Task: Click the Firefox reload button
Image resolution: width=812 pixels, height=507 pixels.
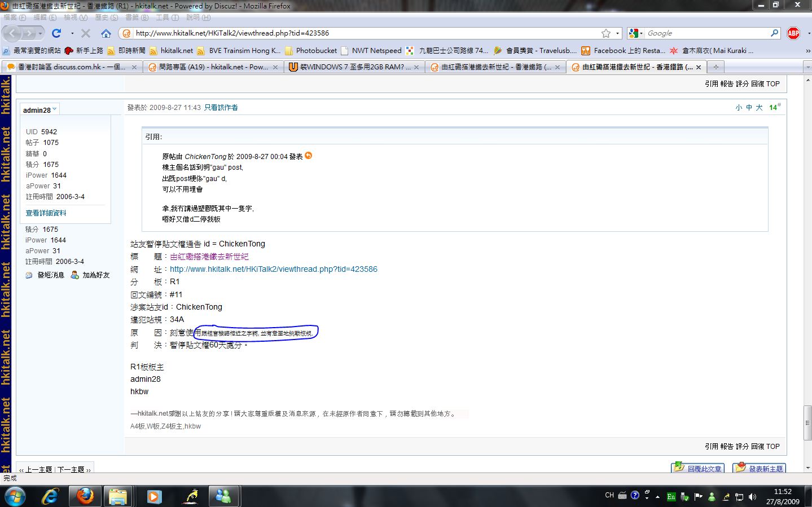Action: [x=56, y=33]
